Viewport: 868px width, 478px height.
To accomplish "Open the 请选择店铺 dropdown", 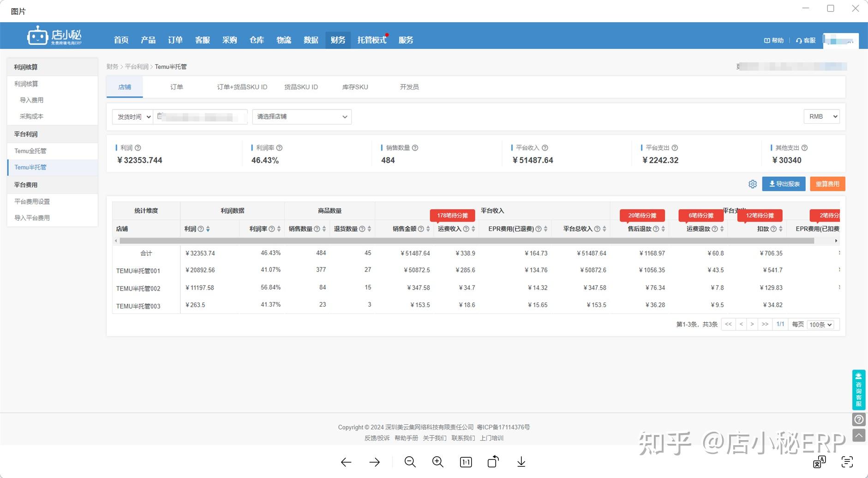I will point(301,116).
